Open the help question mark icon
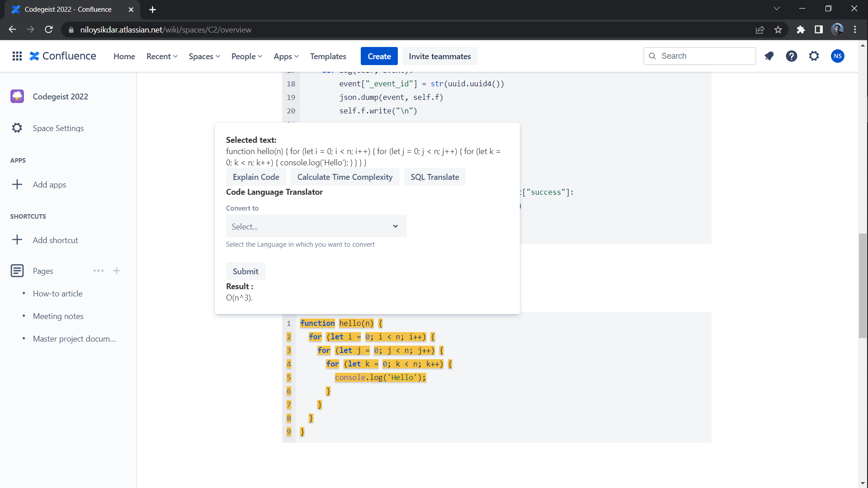This screenshot has height=488, width=868. click(792, 56)
